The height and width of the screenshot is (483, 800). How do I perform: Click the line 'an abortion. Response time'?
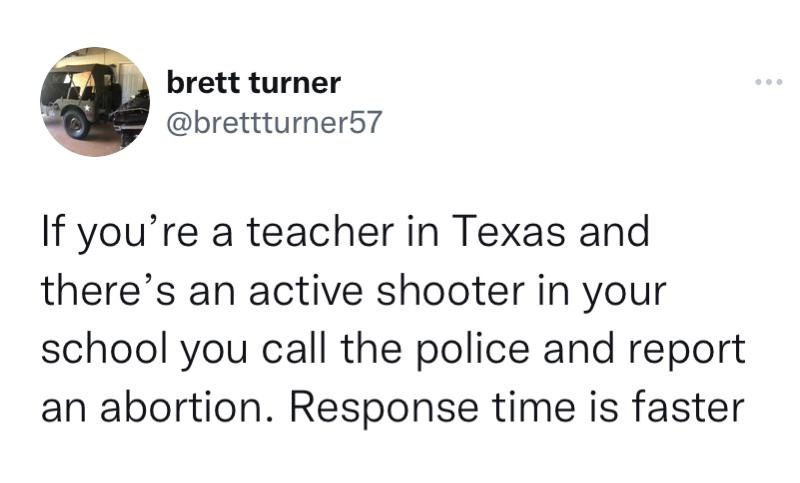pyautogui.click(x=393, y=409)
